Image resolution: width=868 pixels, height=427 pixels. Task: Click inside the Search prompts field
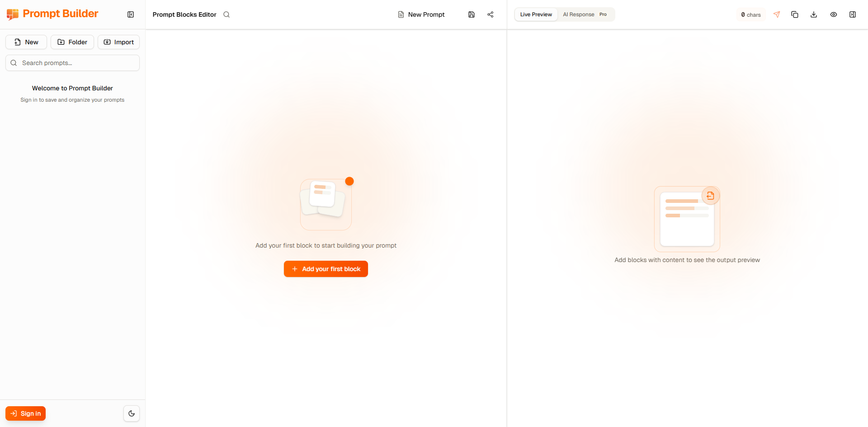72,63
